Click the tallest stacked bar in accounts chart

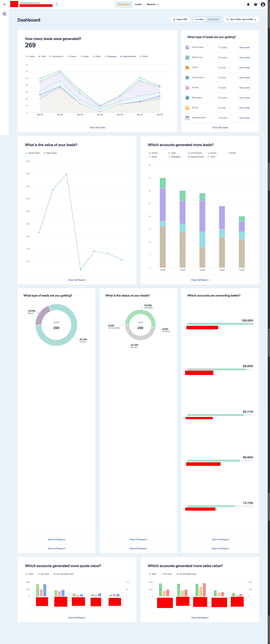point(163,223)
